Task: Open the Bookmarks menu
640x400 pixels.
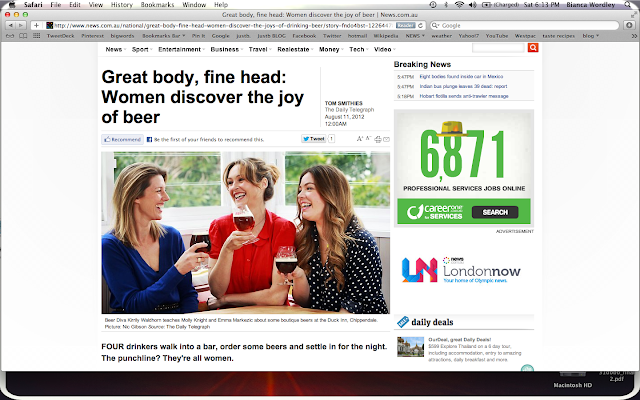Action: pyautogui.click(x=157, y=4)
